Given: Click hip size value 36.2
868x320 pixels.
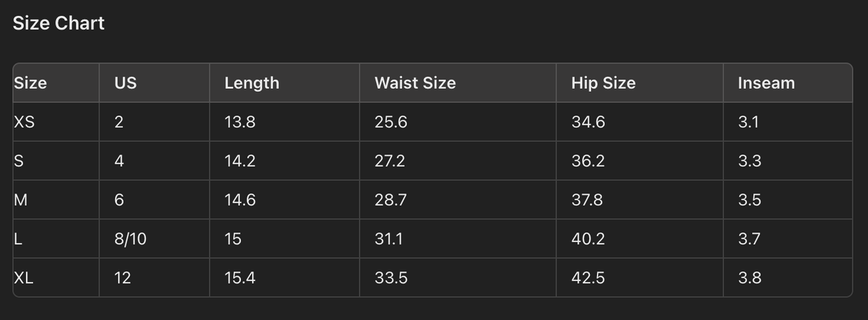Looking at the screenshot, I should [x=587, y=161].
